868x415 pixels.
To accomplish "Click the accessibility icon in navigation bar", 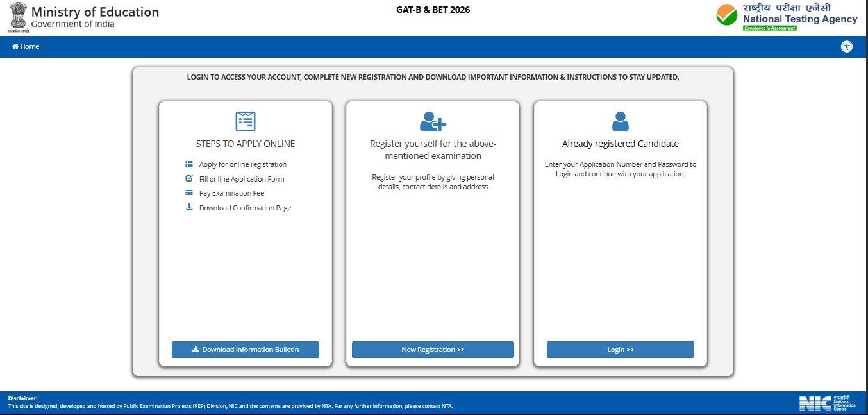I will pos(847,46).
